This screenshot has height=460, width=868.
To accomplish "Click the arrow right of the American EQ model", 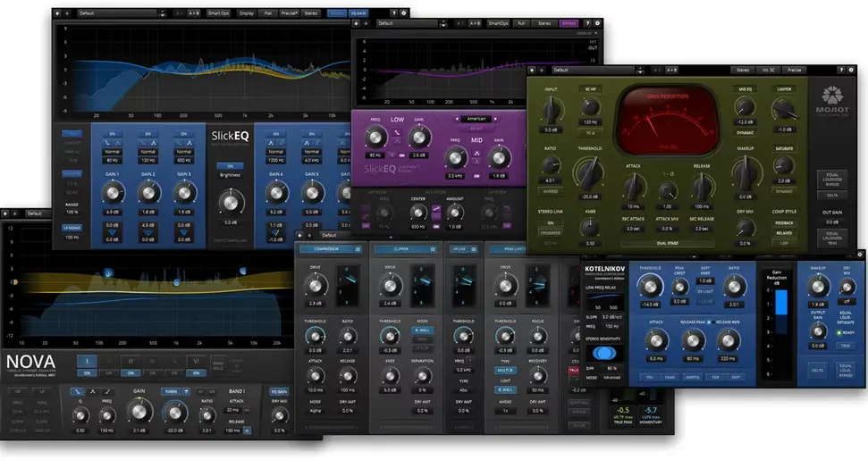I will [495, 119].
